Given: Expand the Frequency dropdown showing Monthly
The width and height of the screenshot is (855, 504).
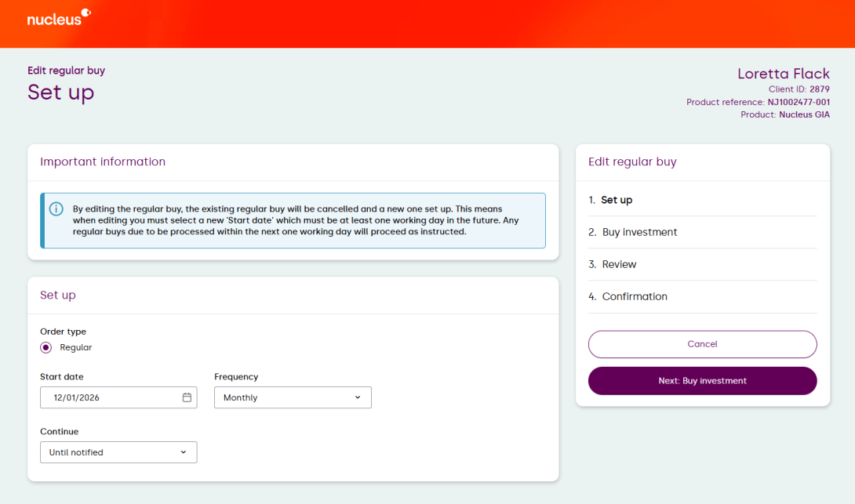Looking at the screenshot, I should [293, 397].
